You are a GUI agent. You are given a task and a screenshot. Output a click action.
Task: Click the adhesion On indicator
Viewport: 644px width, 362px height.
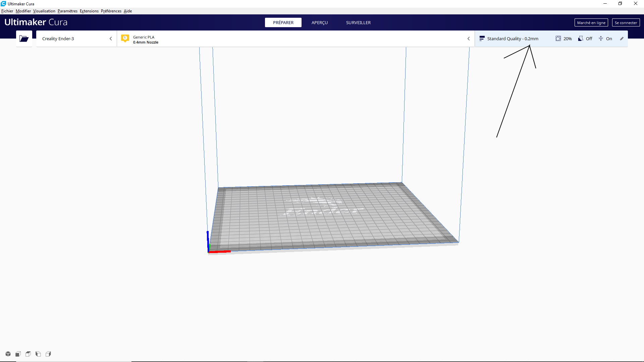605,39
